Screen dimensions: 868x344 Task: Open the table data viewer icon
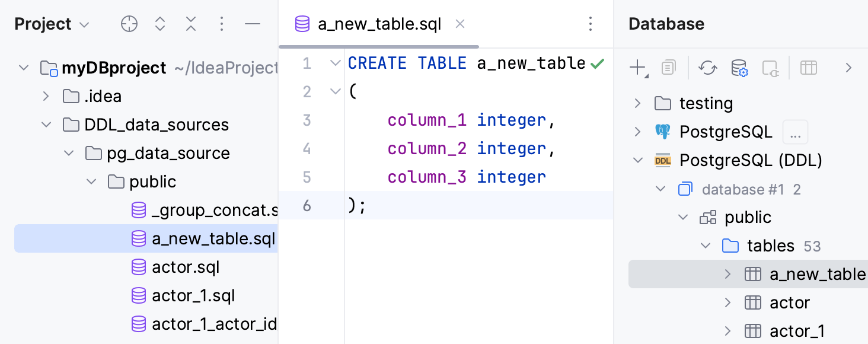(808, 68)
